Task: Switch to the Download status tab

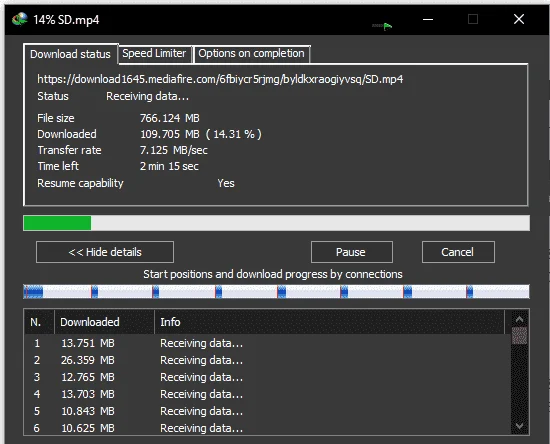Action: pos(70,54)
